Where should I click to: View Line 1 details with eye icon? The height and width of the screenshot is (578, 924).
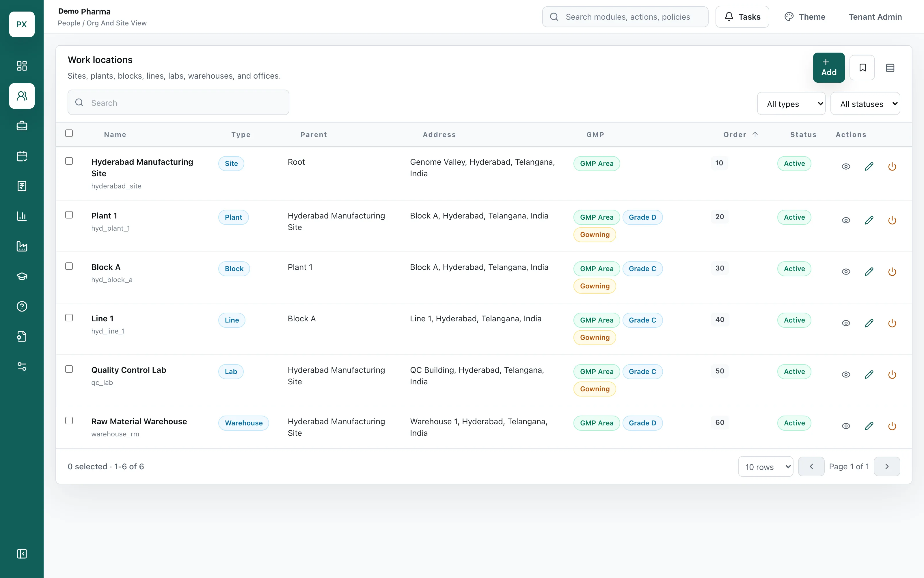pyautogui.click(x=846, y=323)
